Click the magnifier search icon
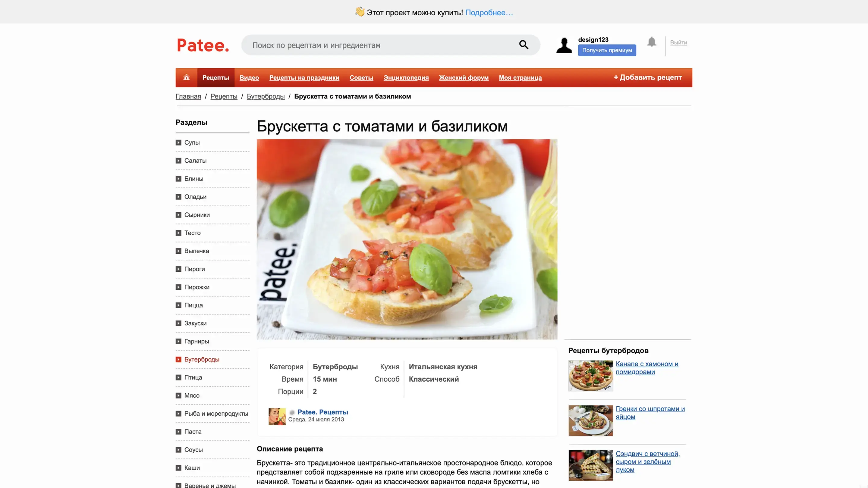Screen dimensions: 868x488 [523, 45]
